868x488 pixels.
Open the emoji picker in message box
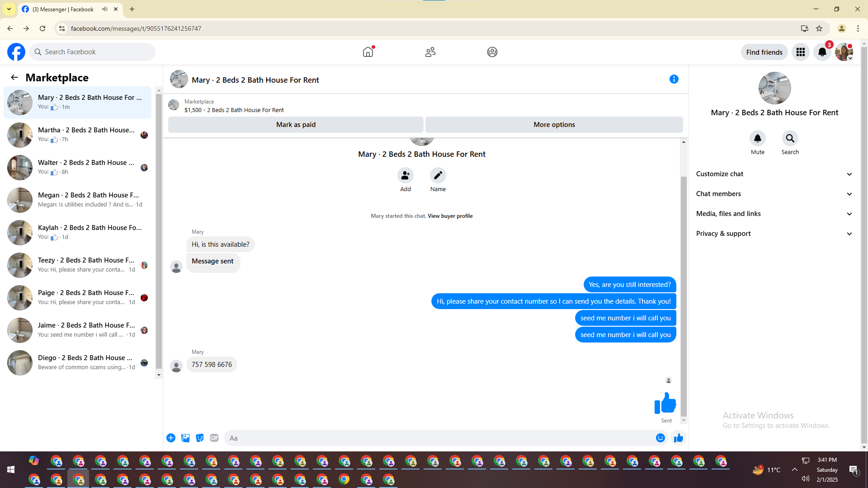(x=660, y=438)
